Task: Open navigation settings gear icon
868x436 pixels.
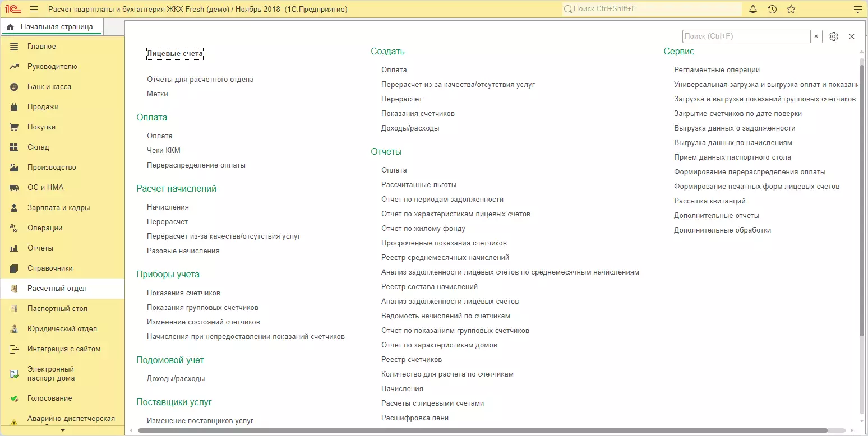Action: (834, 36)
